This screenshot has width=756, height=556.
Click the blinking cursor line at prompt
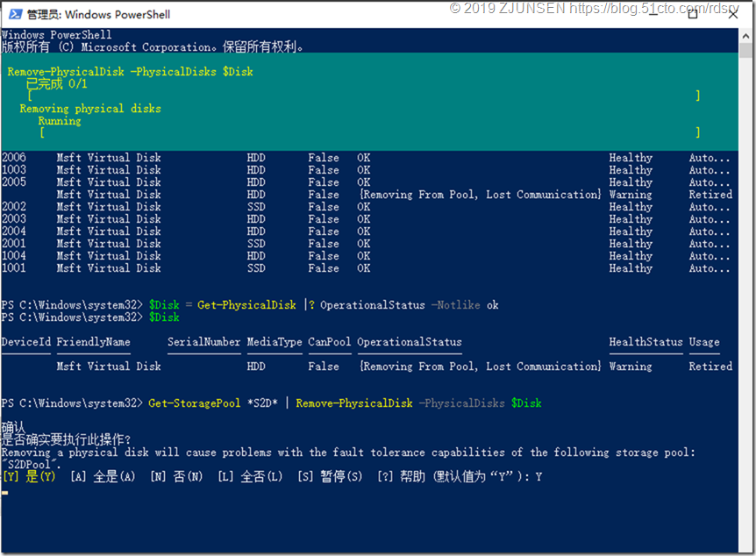[x=4, y=493]
